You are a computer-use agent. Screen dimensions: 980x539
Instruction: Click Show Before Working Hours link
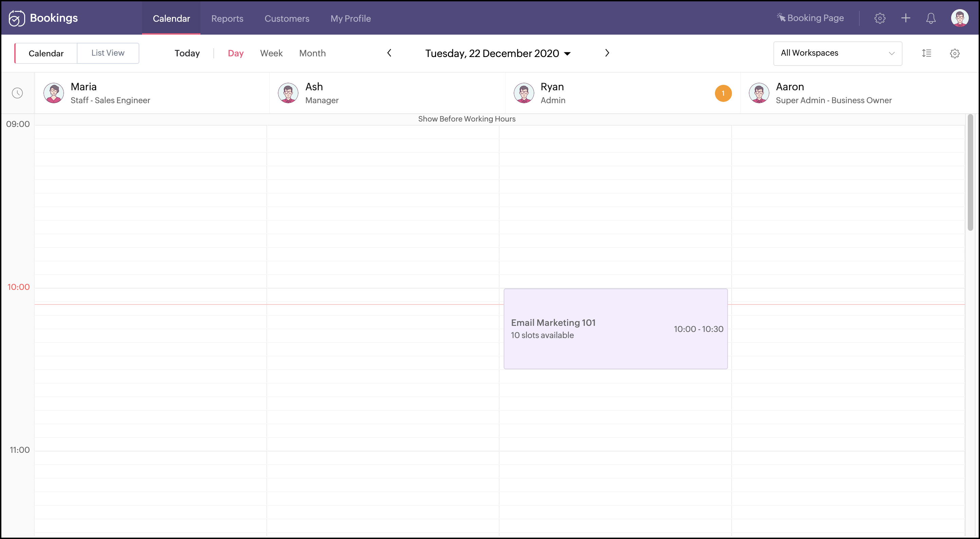tap(467, 119)
